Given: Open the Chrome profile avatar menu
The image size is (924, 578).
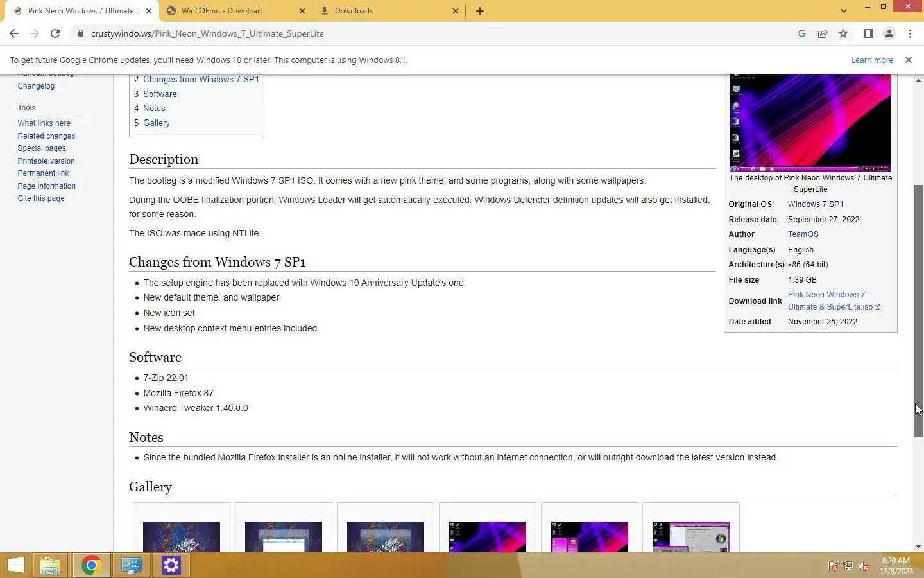Looking at the screenshot, I should [889, 33].
